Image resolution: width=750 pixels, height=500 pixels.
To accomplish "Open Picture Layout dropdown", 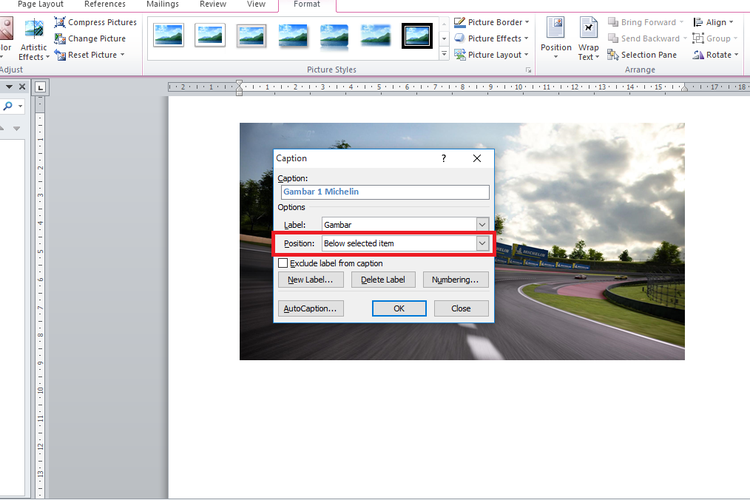I will pyautogui.click(x=491, y=55).
